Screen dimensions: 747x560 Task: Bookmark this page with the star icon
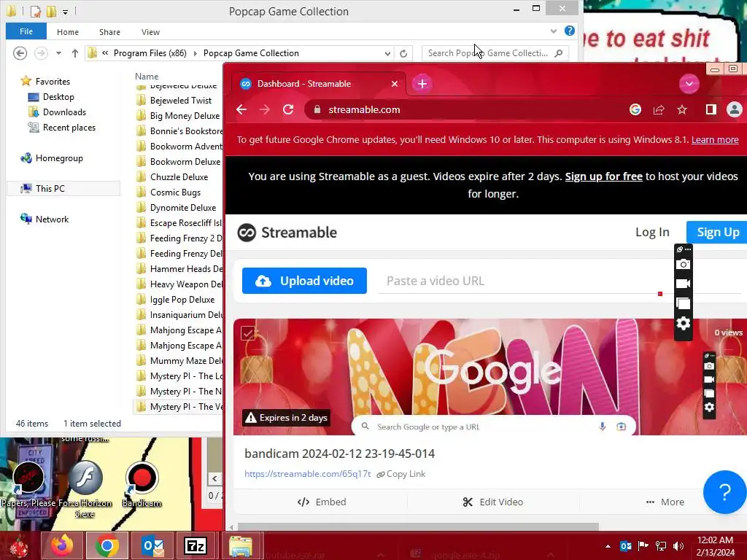682,109
